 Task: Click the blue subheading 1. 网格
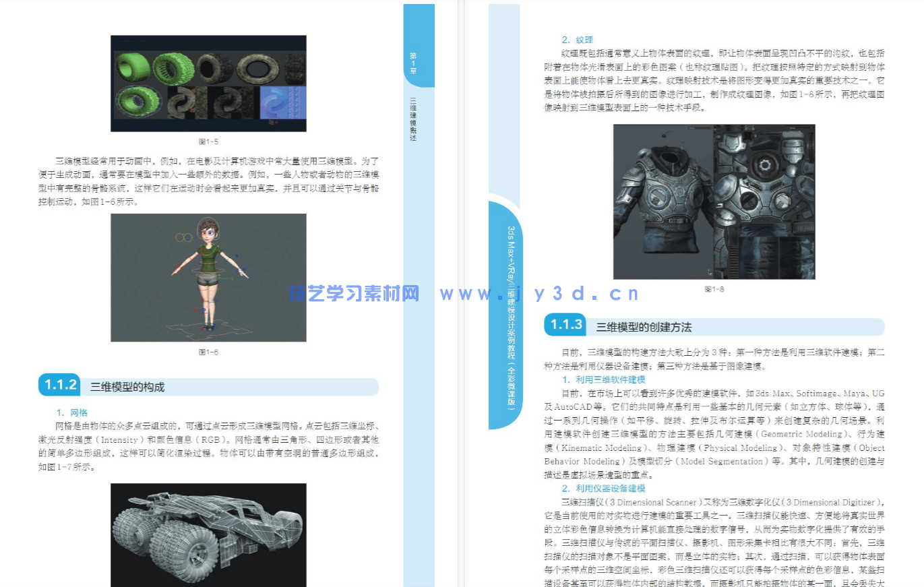(x=72, y=412)
